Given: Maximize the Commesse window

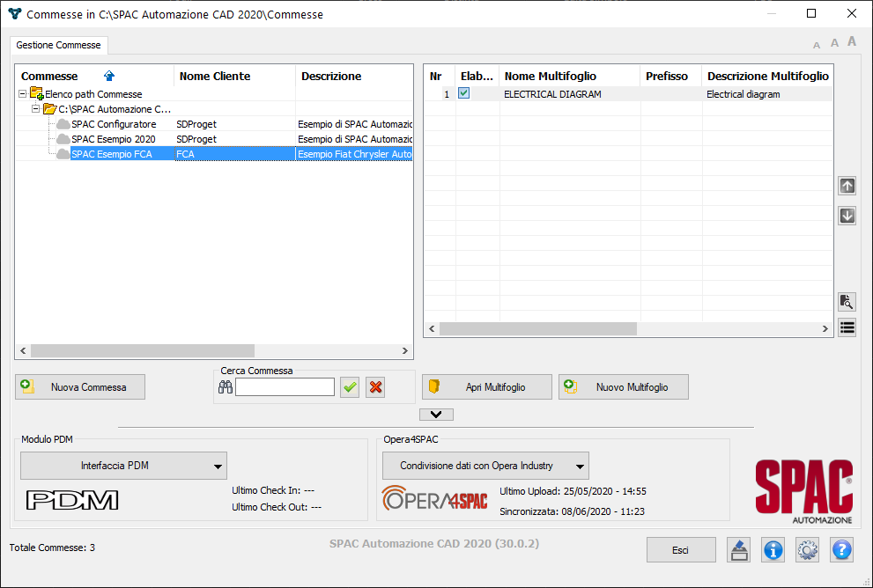Looking at the screenshot, I should coord(811,13).
